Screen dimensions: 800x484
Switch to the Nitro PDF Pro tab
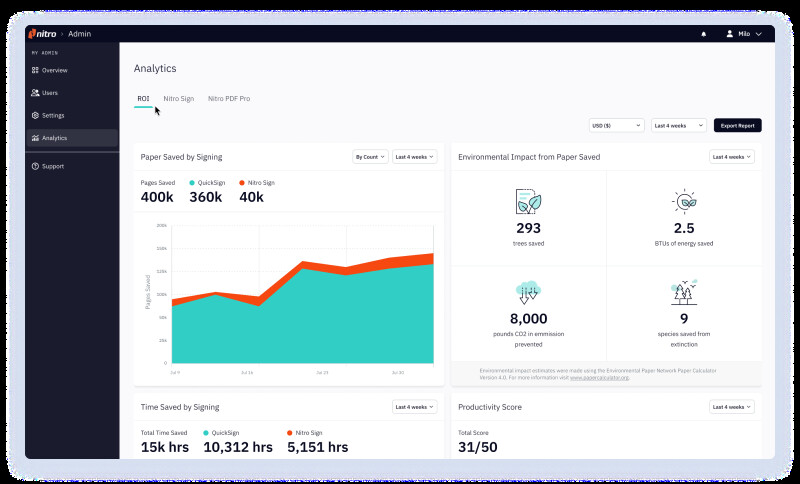coord(229,99)
